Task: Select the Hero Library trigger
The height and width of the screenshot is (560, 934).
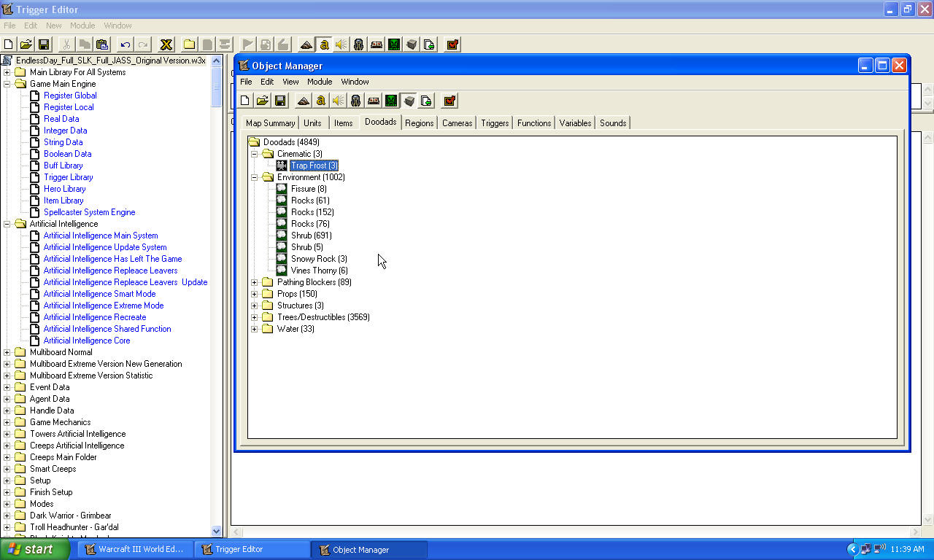Action: 65,189
